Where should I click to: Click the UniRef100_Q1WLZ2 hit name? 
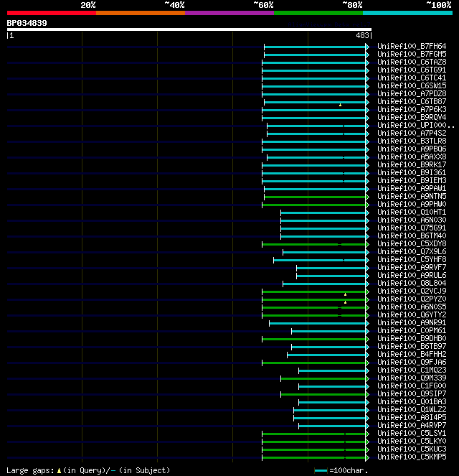[x=412, y=409]
